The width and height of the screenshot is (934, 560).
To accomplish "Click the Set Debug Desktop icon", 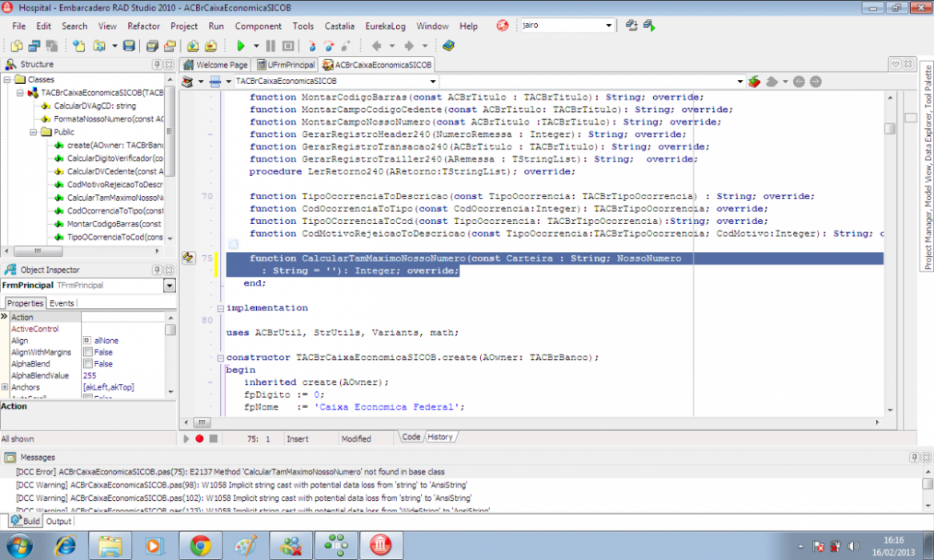I will coord(649,26).
